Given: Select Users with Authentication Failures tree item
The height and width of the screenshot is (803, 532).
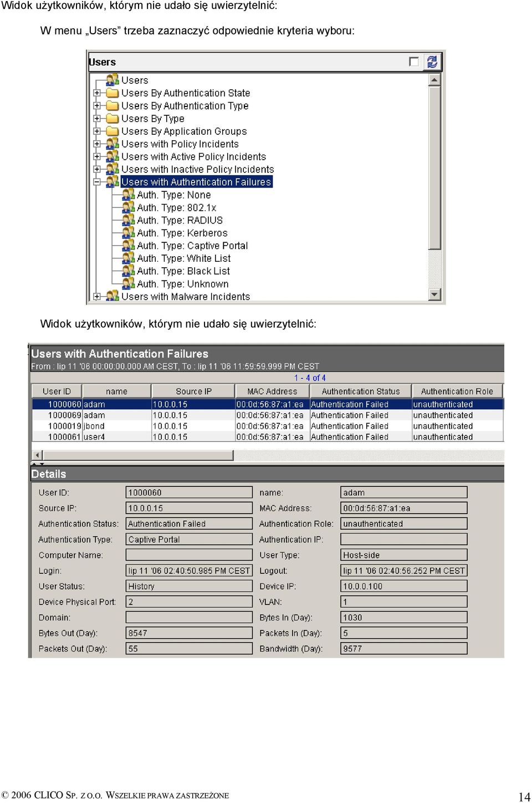Looking at the screenshot, I should (196, 182).
